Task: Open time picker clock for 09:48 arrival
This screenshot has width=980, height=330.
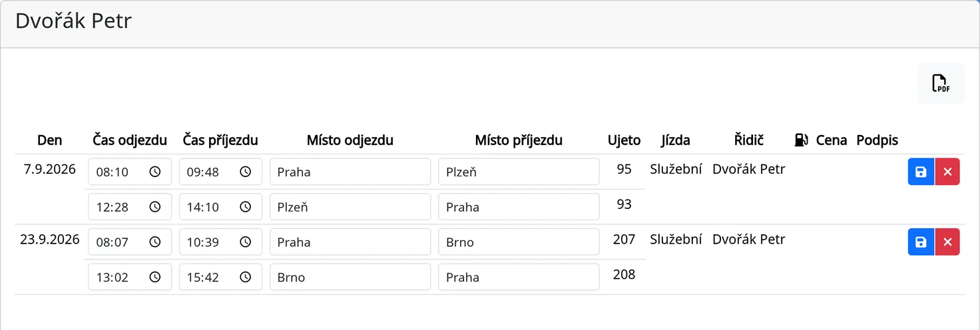Action: coord(245,172)
